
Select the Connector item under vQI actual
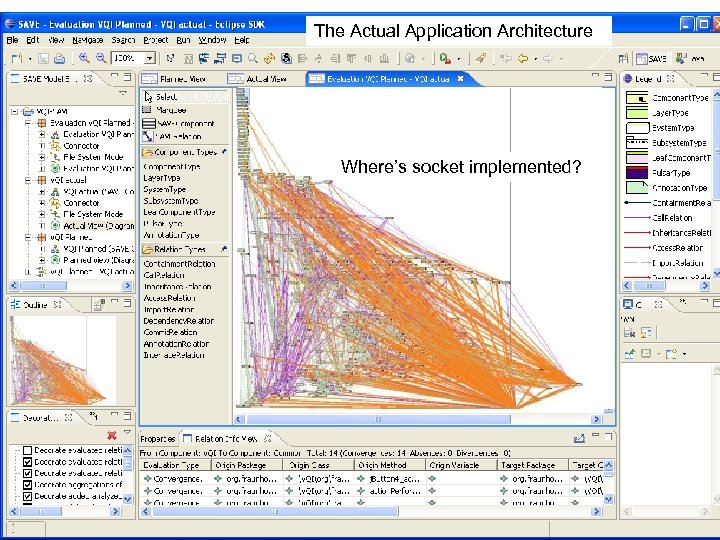coord(81,202)
